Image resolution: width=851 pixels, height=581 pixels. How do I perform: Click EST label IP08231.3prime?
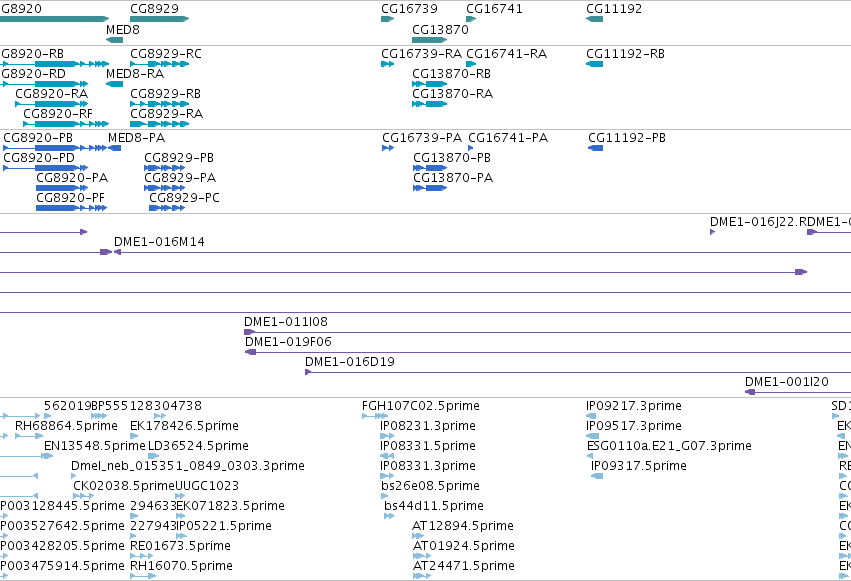click(x=428, y=426)
